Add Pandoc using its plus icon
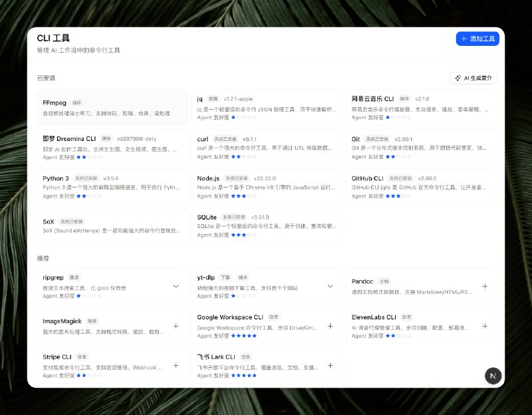 pyautogui.click(x=485, y=286)
